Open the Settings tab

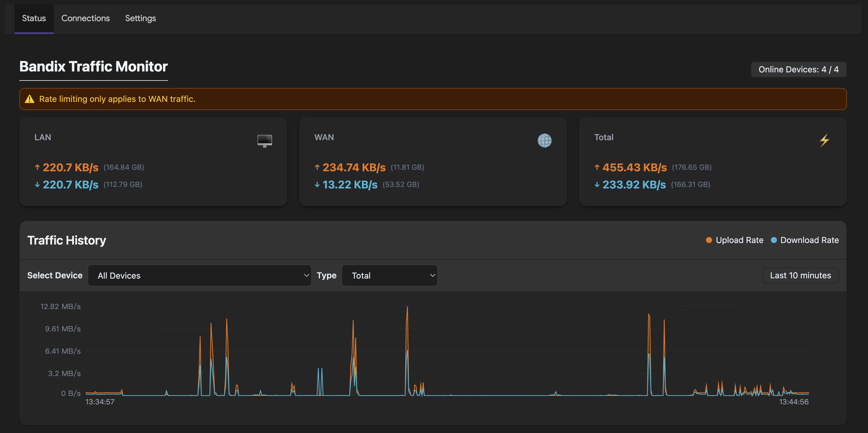(140, 18)
